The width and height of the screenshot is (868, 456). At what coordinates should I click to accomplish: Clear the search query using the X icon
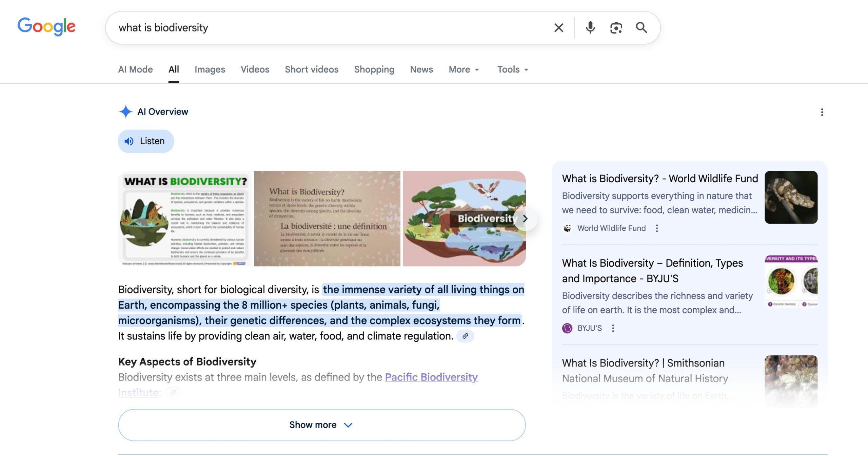coord(558,27)
